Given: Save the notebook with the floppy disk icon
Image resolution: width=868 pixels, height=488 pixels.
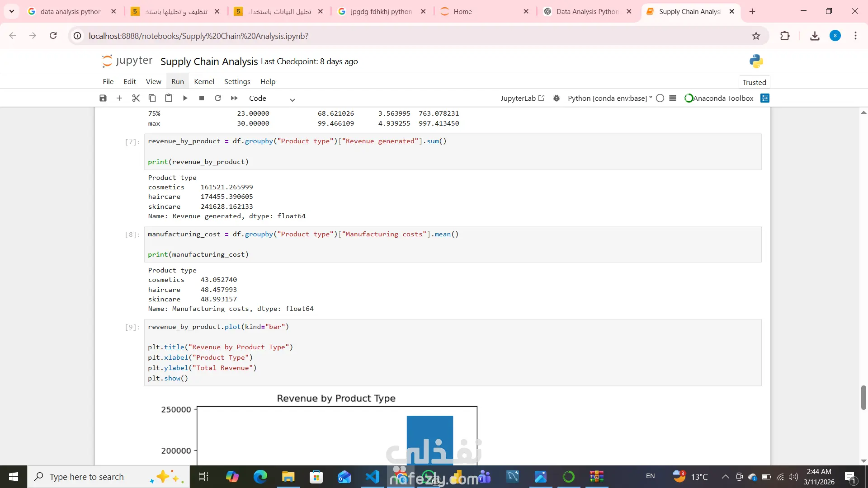Looking at the screenshot, I should (103, 98).
